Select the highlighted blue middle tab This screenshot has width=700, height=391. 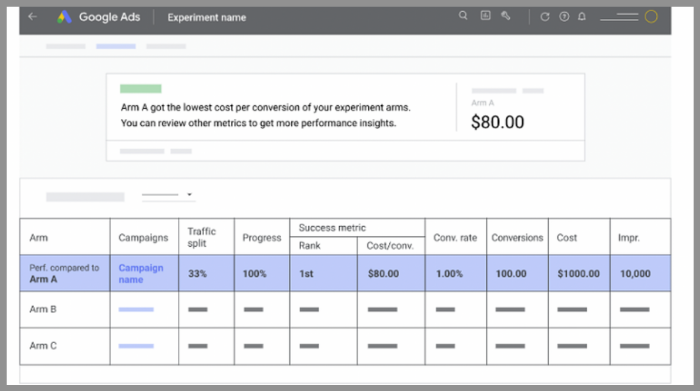(x=116, y=46)
